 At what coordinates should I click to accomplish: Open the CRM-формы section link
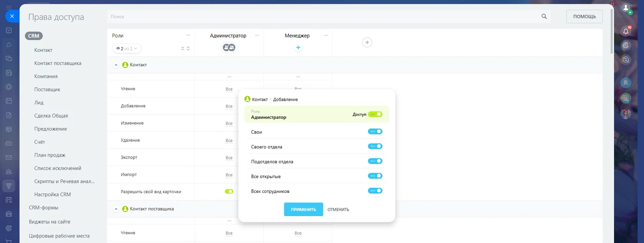coord(44,208)
